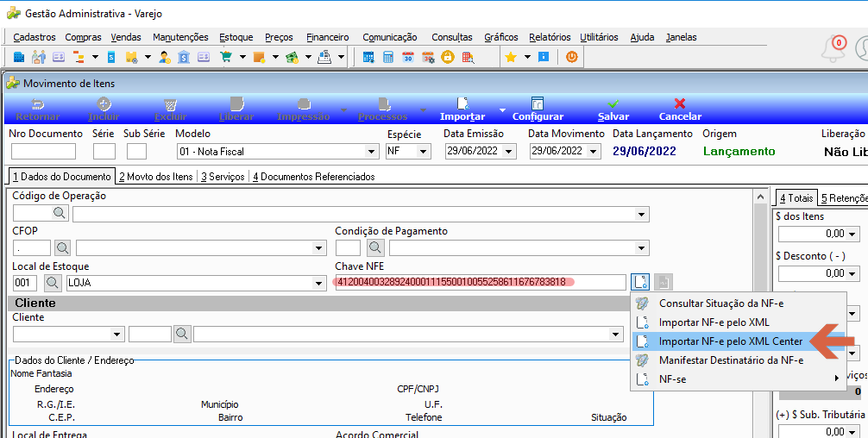The width and height of the screenshot is (868, 438).
Task: Open the bank building dollar icon
Action: [184, 57]
